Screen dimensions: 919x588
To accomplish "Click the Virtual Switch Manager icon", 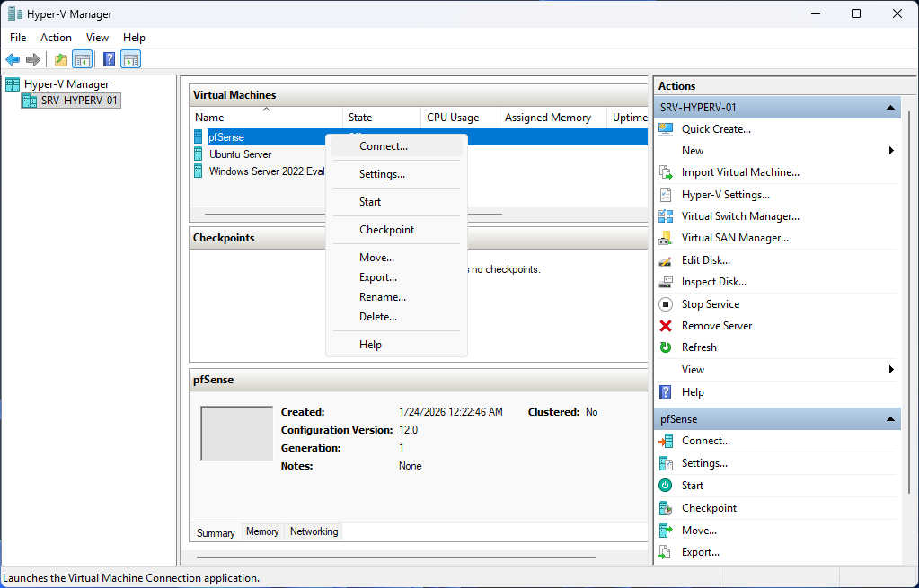I will coord(666,216).
